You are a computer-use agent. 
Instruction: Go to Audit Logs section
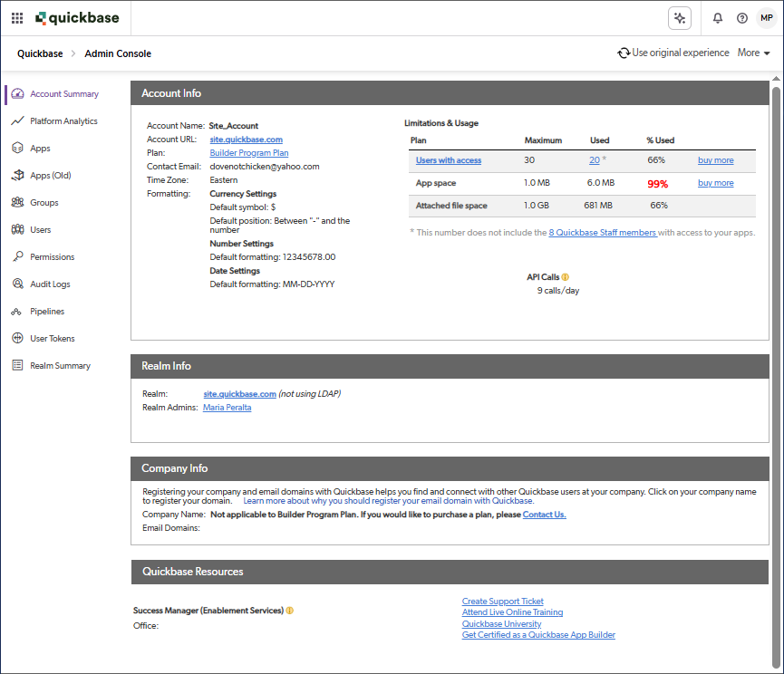[50, 284]
